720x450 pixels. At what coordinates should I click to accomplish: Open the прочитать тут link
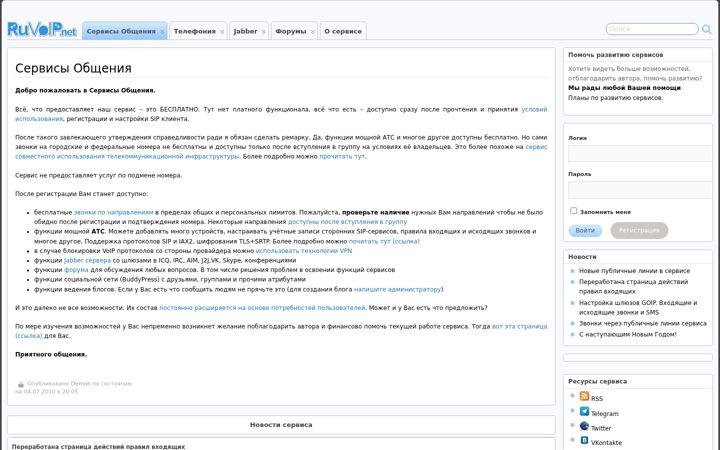tap(342, 156)
